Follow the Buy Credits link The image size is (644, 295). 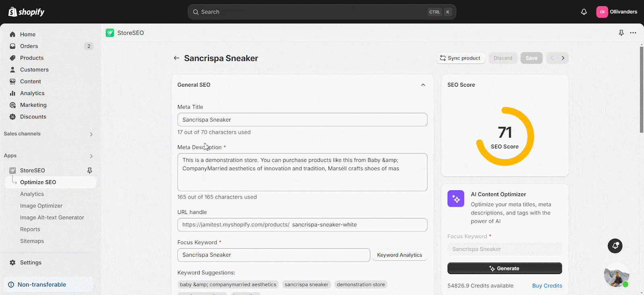pos(547,286)
